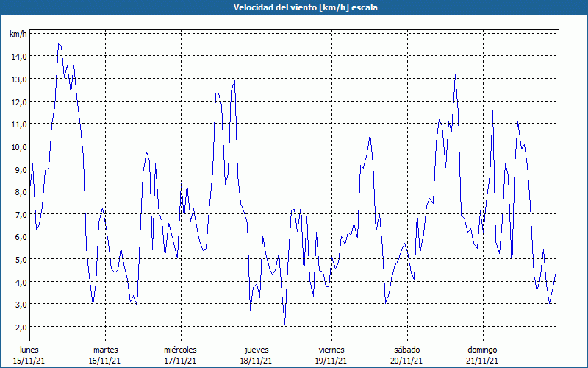Click the 'lunes' day label
This screenshot has height=368, width=588.
click(29, 350)
